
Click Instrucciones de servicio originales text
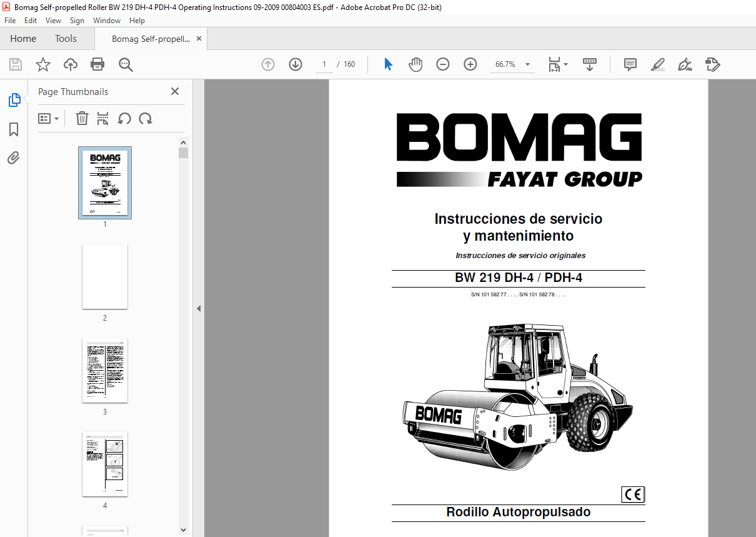pos(520,255)
